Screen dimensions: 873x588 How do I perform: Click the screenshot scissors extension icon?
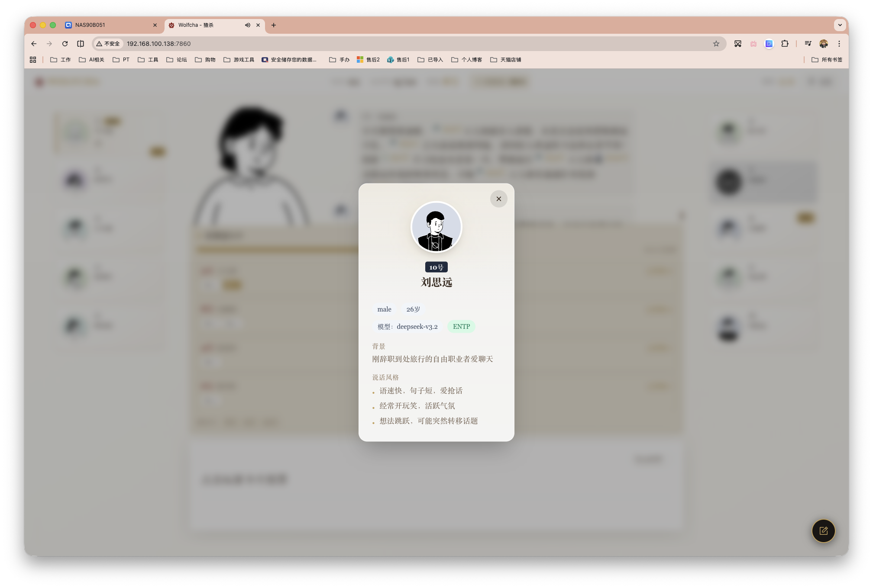738,44
